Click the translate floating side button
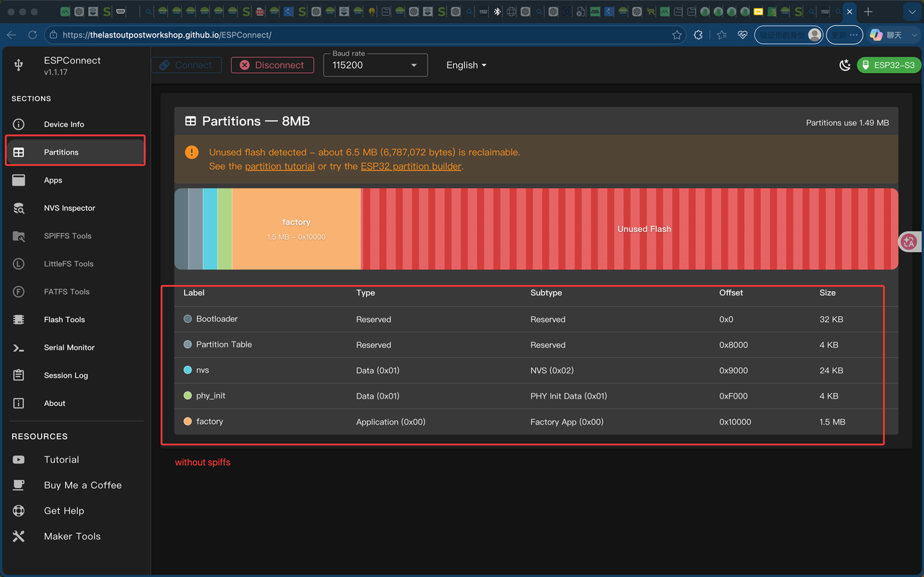 [x=910, y=242]
